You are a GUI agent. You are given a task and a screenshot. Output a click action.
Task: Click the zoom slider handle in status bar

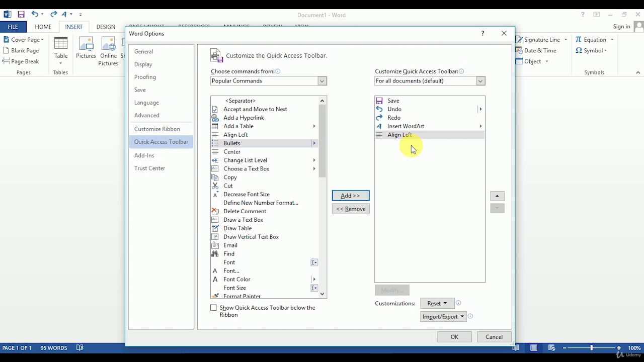pyautogui.click(x=592, y=348)
